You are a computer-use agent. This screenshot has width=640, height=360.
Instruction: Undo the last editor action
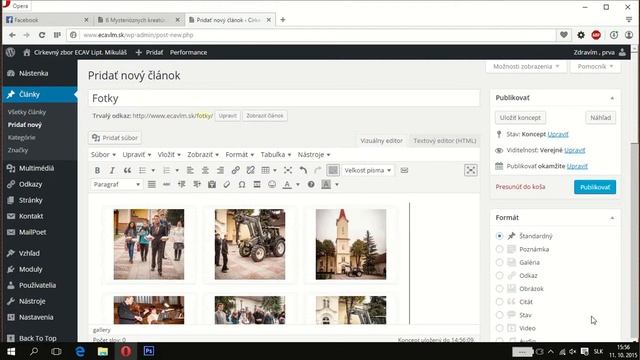tap(303, 170)
